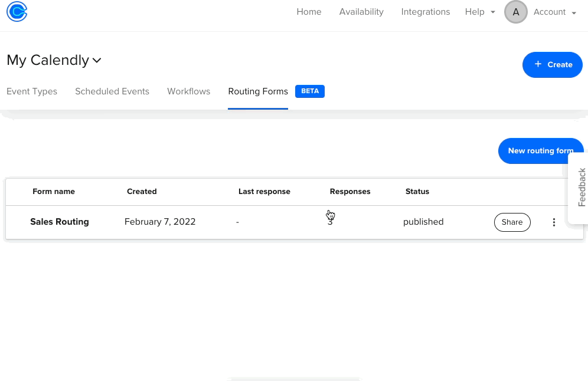
Task: Click the published status text
Action: (x=423, y=222)
